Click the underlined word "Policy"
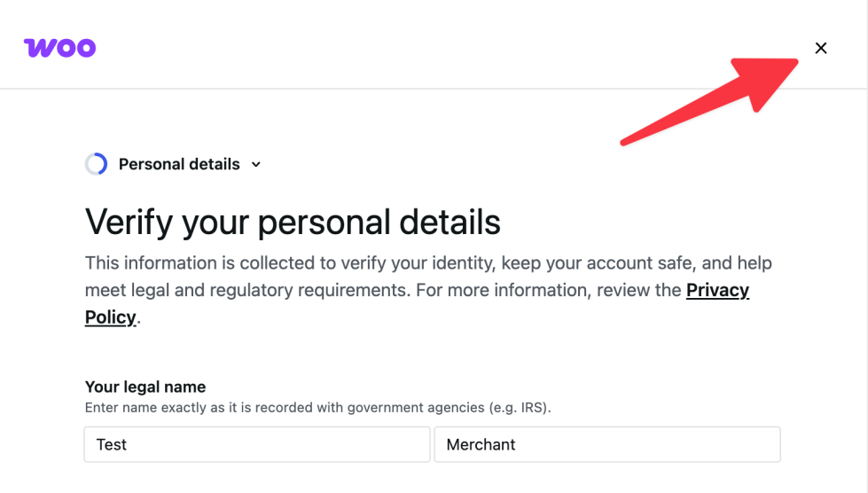Image resolution: width=868 pixels, height=493 pixels. click(x=110, y=317)
